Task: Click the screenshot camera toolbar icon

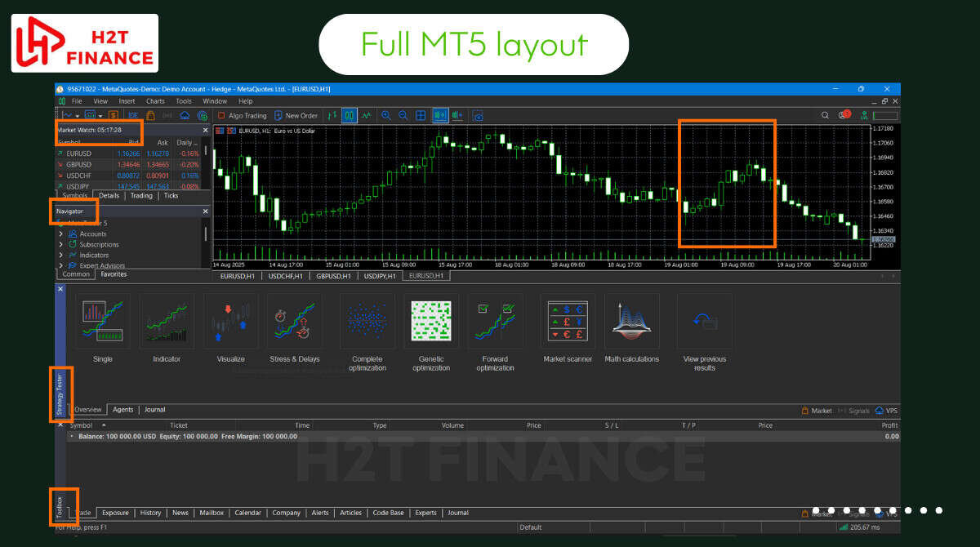Action: point(478,115)
